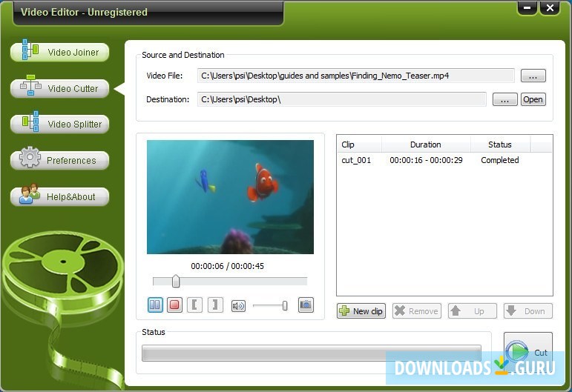The height and width of the screenshot is (392, 572).
Task: Minimize the Video Editor window
Action: pos(527,8)
